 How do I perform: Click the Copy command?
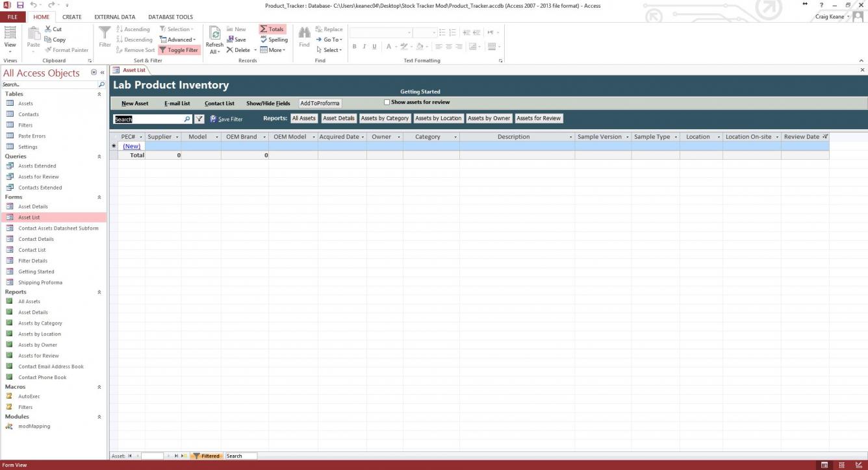(55, 40)
